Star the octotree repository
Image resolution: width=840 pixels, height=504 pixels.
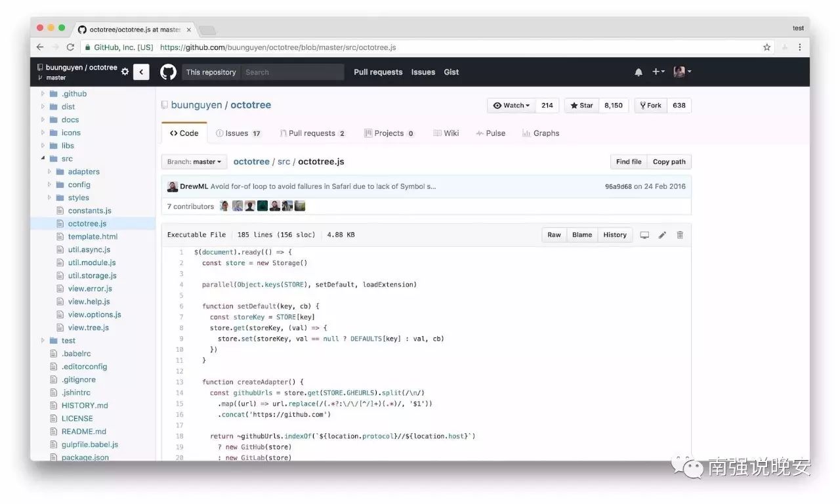coord(581,105)
